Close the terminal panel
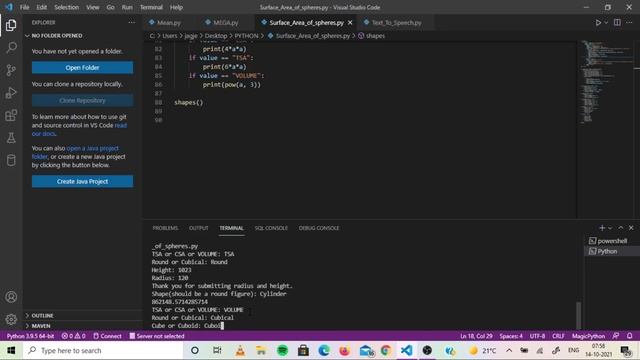This screenshot has height=360, width=640. (631, 228)
